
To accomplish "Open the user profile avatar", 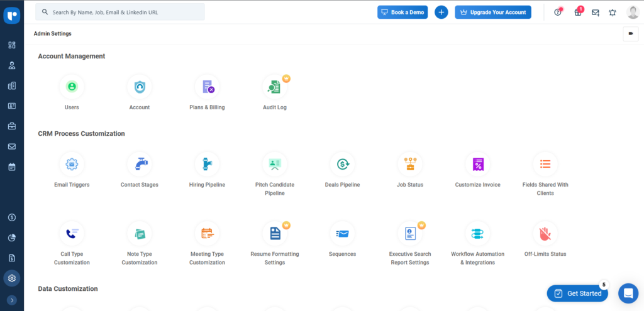I will (633, 13).
